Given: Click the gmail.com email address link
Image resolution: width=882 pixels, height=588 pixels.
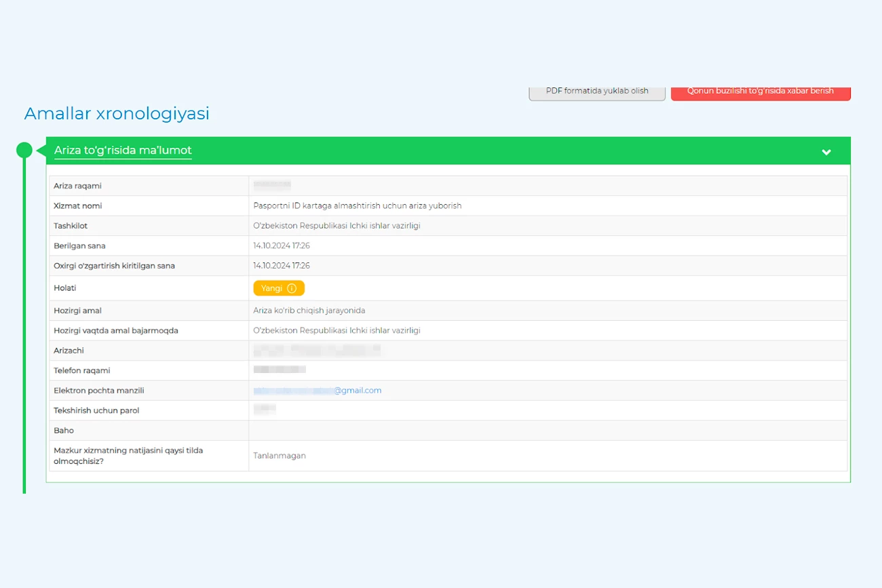Looking at the screenshot, I should coord(318,391).
